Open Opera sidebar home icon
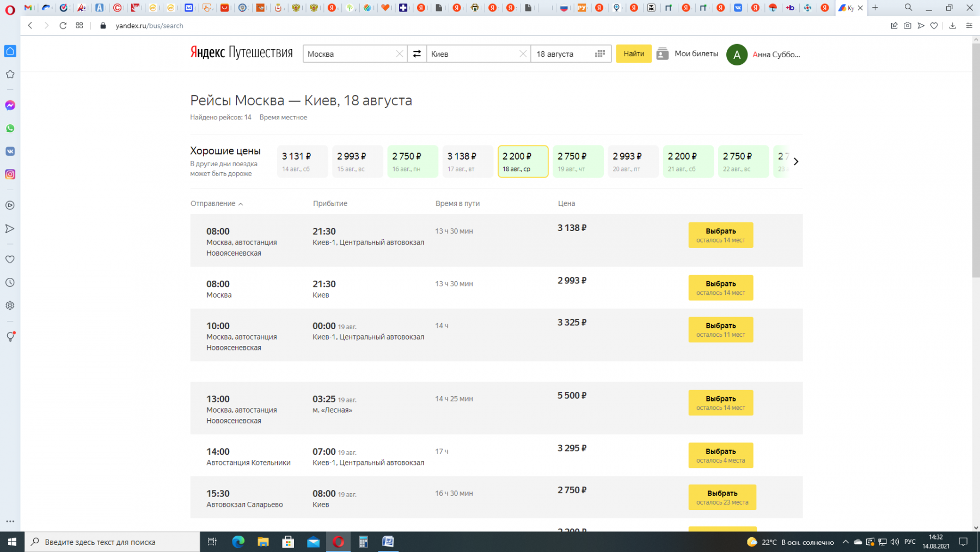This screenshot has width=980, height=552. click(x=10, y=51)
